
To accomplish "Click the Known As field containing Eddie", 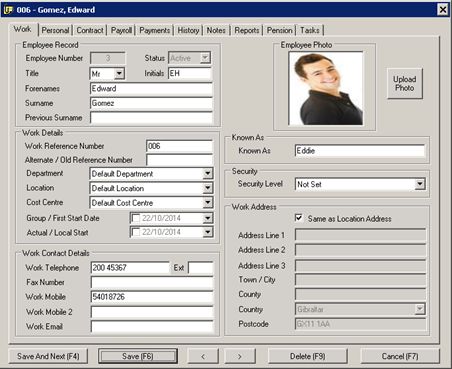I will 360,151.
